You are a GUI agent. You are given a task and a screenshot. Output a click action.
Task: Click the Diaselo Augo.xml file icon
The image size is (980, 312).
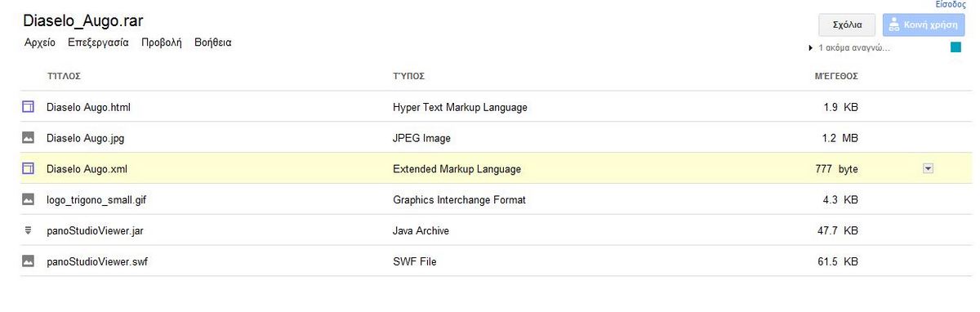(28, 169)
